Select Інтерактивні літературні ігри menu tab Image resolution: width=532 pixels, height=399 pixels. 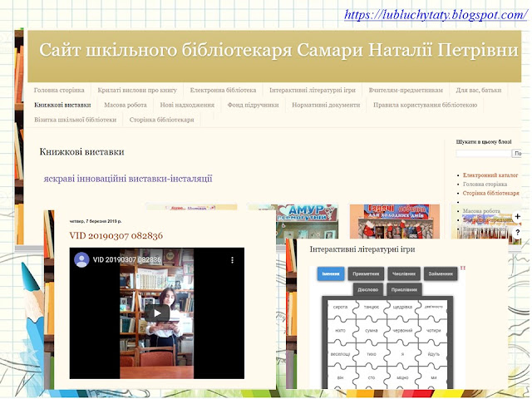coord(313,91)
